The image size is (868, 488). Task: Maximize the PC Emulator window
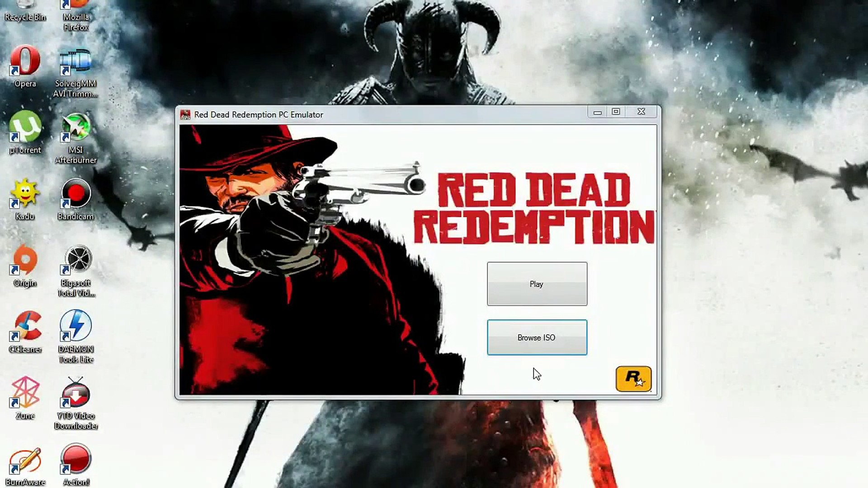click(x=616, y=112)
